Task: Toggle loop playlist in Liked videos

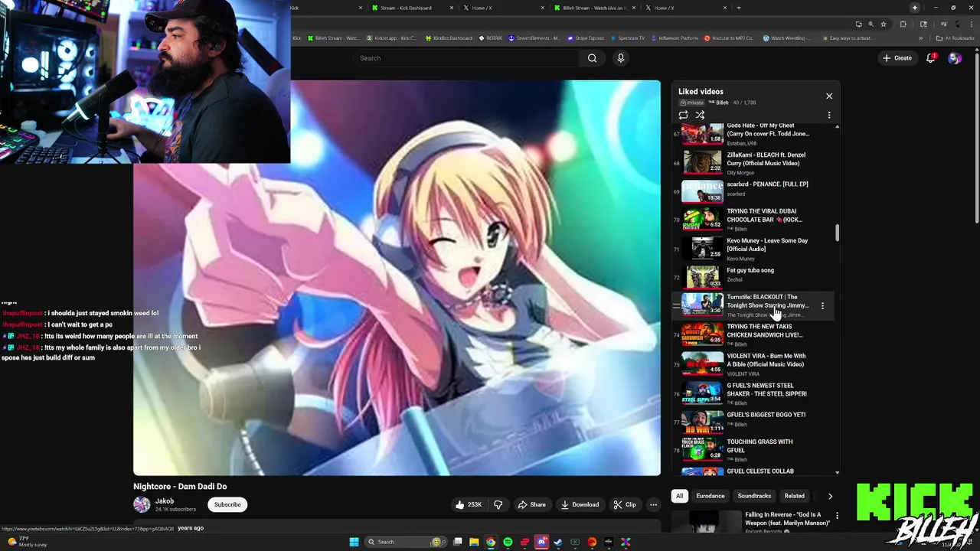Action: [x=683, y=115]
